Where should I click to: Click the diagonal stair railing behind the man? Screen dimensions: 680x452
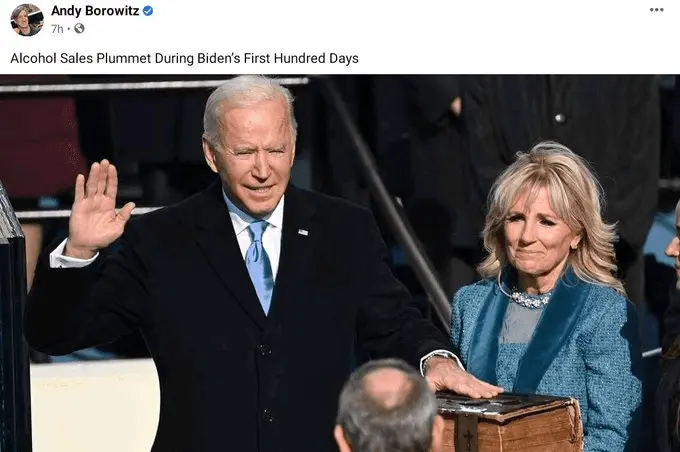[x=386, y=200]
